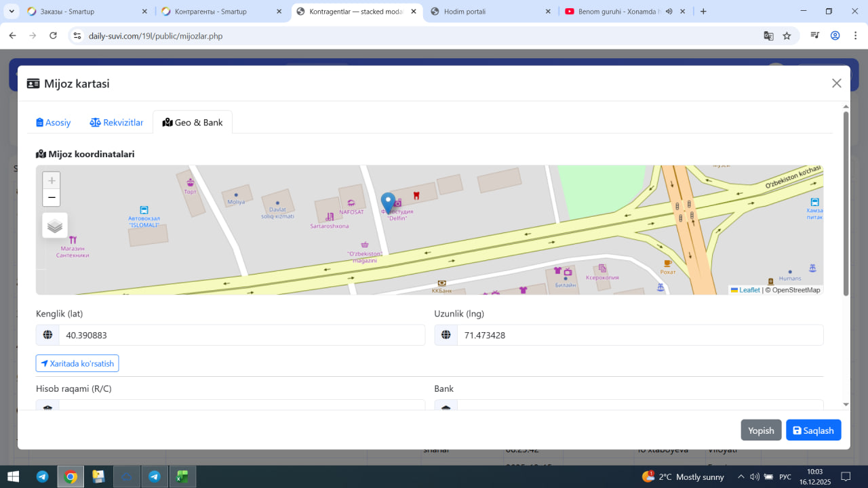Click the Davlat soliq xizmati map label
This screenshot has height=488, width=868.
click(278, 212)
